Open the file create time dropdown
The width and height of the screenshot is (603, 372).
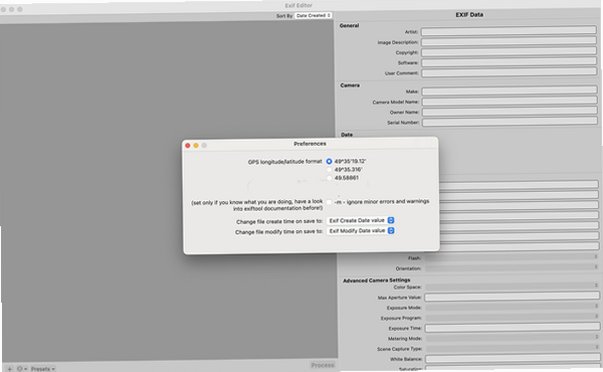360,220
